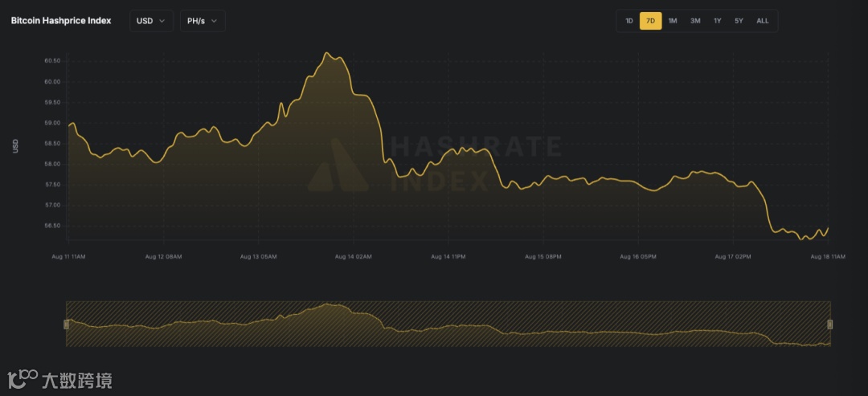Image resolution: width=868 pixels, height=396 pixels.
Task: Click the Aug 16 05PM axis label
Action: [637, 256]
